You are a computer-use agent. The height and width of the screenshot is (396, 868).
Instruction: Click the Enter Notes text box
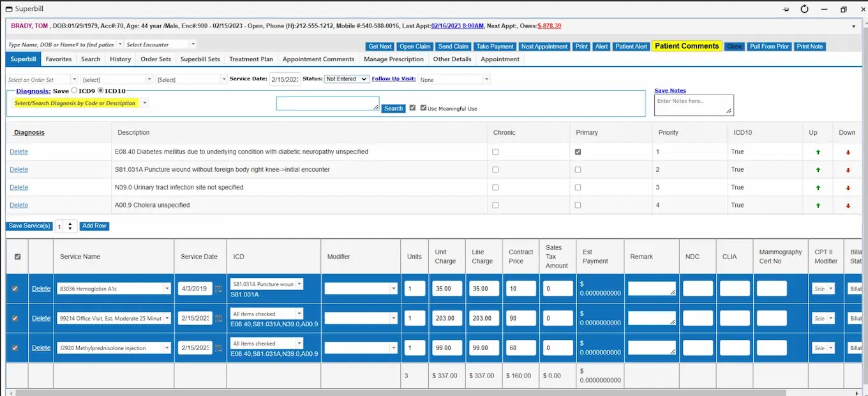click(x=693, y=105)
